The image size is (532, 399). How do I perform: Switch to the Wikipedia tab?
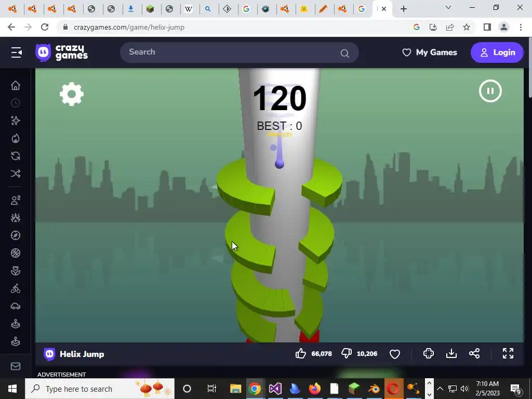pos(189,9)
